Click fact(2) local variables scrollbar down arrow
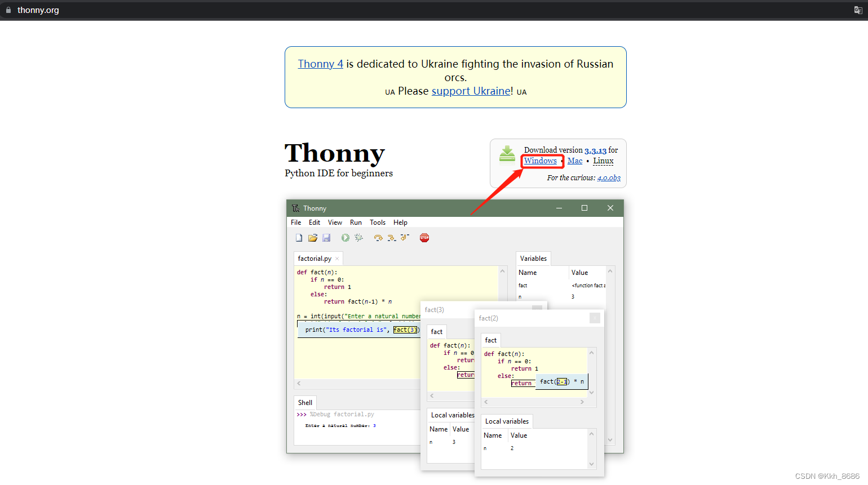The width and height of the screenshot is (868, 485). (591, 464)
